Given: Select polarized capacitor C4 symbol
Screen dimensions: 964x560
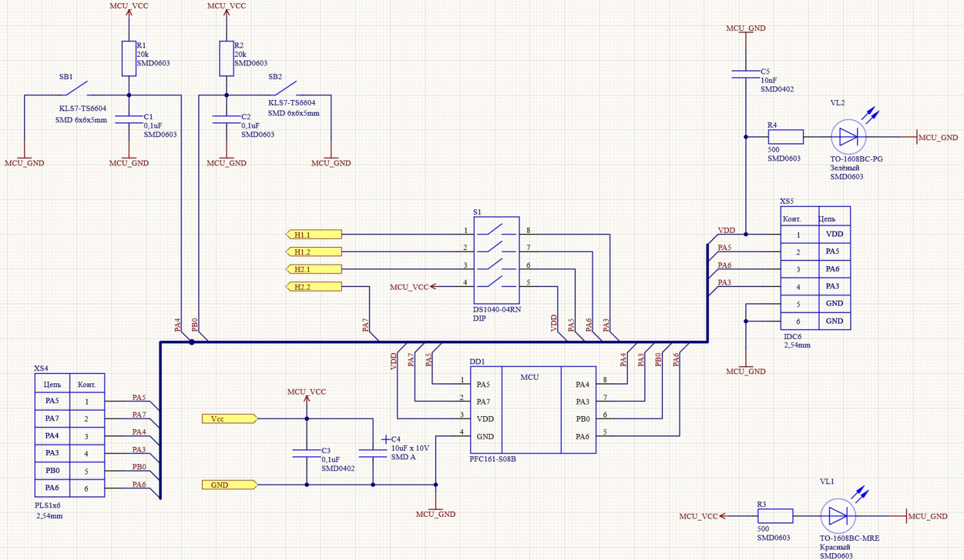Looking at the screenshot, I should pyautogui.click(x=373, y=453).
